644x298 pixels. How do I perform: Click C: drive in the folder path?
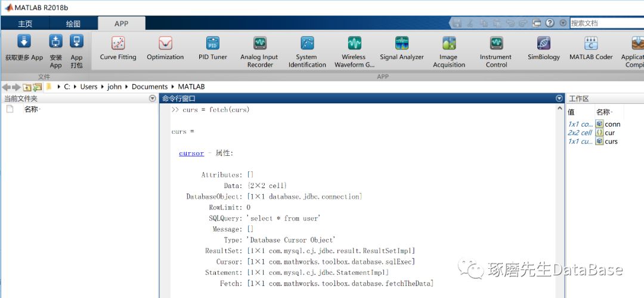pyautogui.click(x=67, y=87)
